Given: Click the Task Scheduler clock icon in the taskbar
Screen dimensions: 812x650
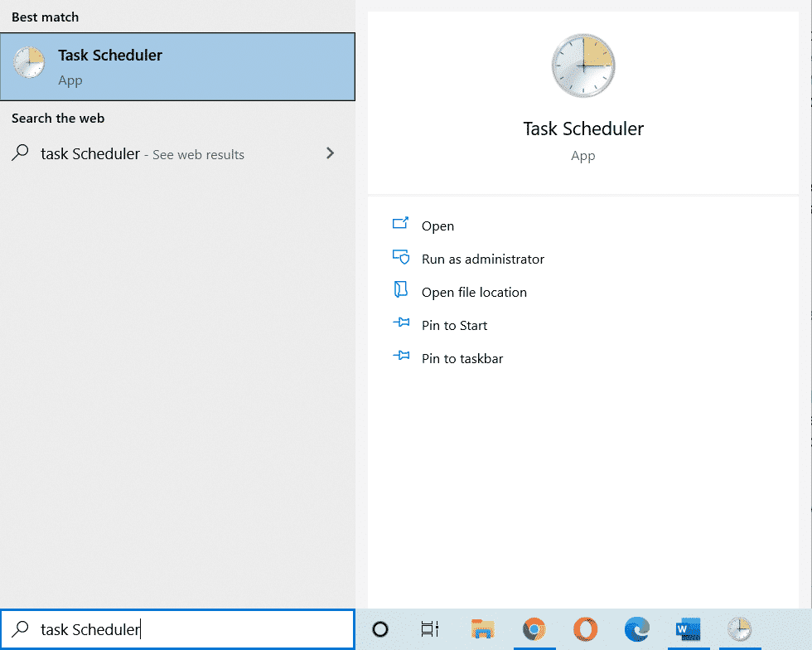Looking at the screenshot, I should [x=739, y=629].
